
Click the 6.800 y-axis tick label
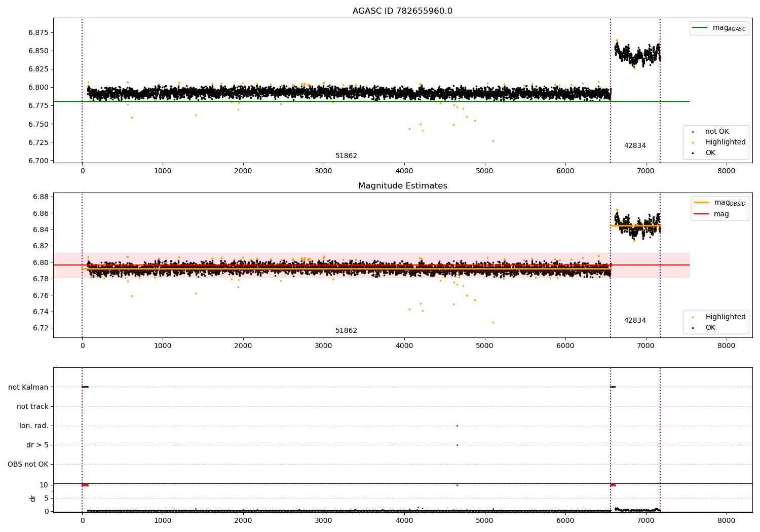(x=39, y=88)
